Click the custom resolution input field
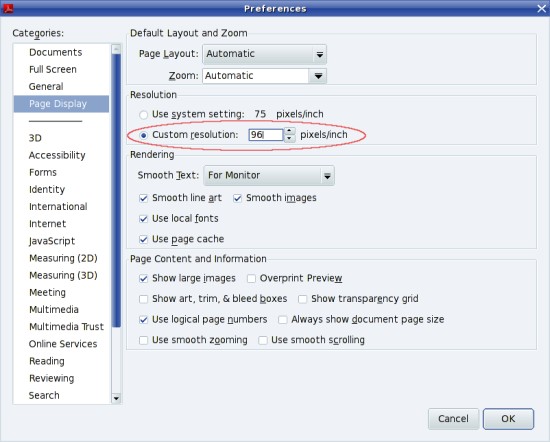Screen dimensions: 550x442 tap(266, 135)
